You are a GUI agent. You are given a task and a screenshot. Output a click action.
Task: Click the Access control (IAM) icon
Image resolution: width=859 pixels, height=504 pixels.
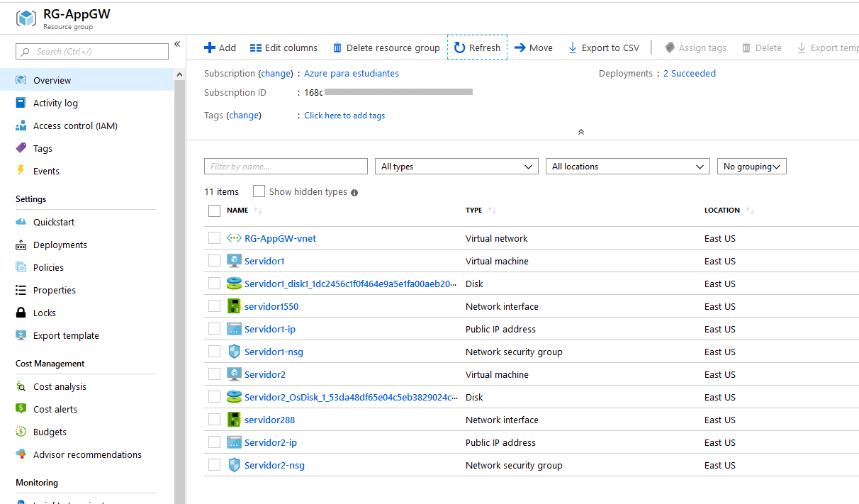21,125
